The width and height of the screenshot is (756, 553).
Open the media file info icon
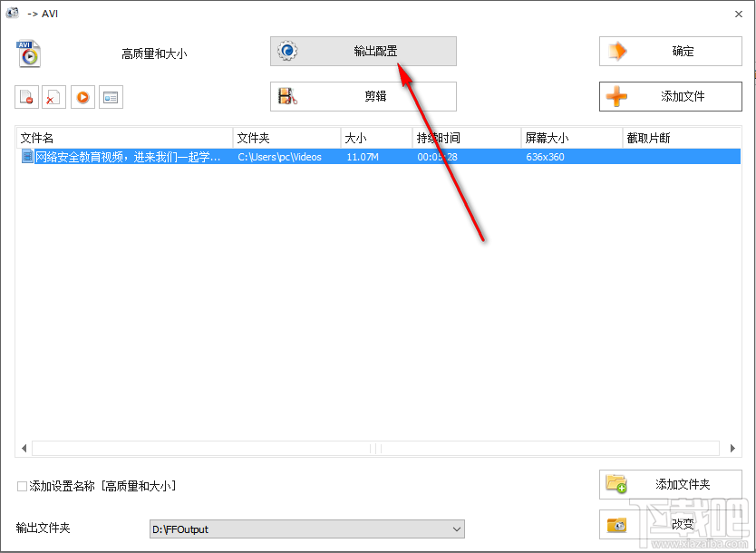tap(111, 97)
